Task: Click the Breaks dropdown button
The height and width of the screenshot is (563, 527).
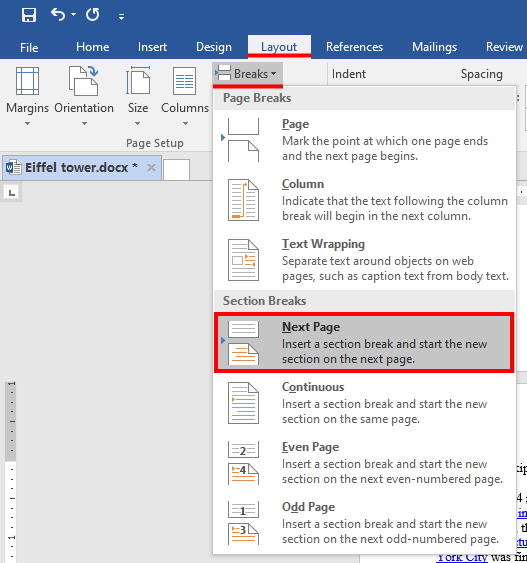Action: [247, 74]
